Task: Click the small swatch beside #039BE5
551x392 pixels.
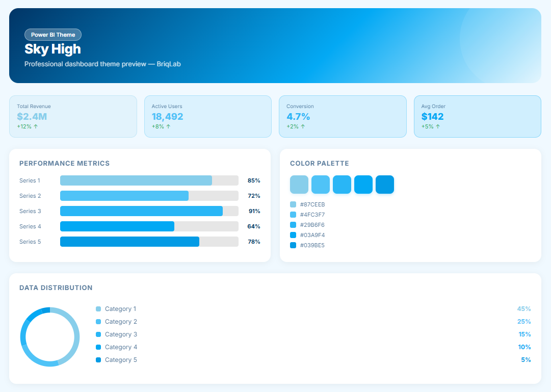Action: tap(293, 245)
